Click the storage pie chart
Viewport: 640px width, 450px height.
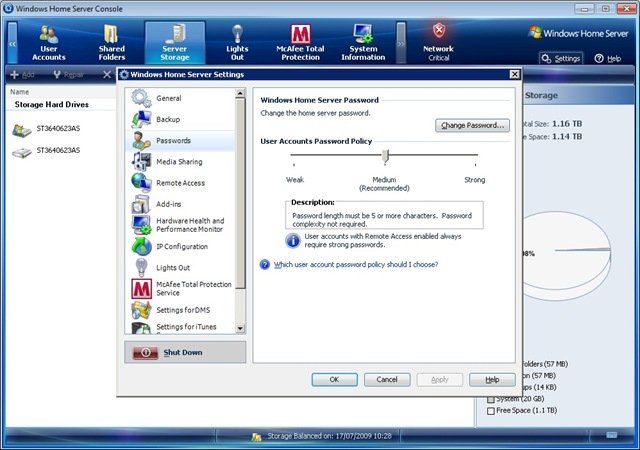point(565,255)
